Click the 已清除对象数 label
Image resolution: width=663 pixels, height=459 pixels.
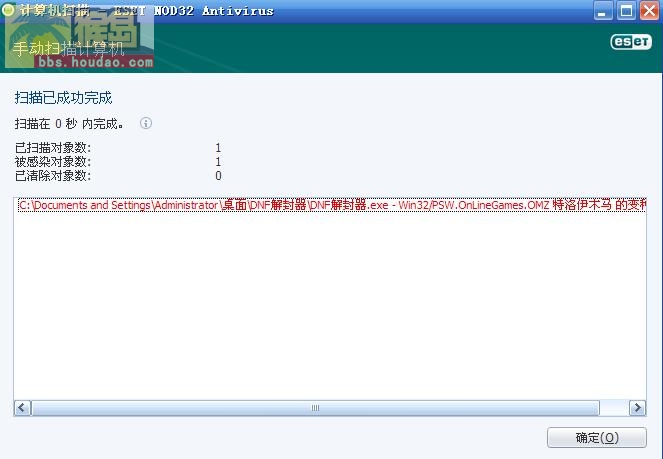pos(53,175)
